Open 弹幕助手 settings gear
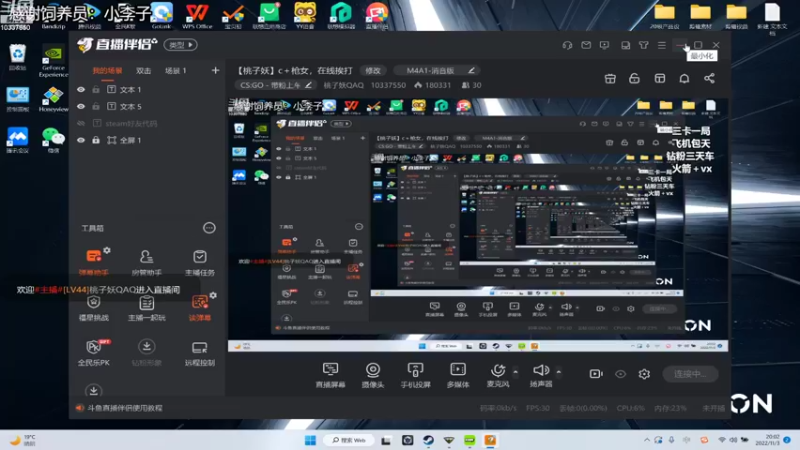The width and height of the screenshot is (800, 450). click(x=107, y=250)
